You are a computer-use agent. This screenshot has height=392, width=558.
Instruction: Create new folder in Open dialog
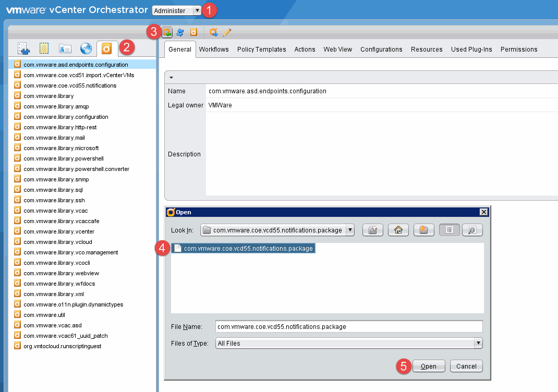[424, 230]
